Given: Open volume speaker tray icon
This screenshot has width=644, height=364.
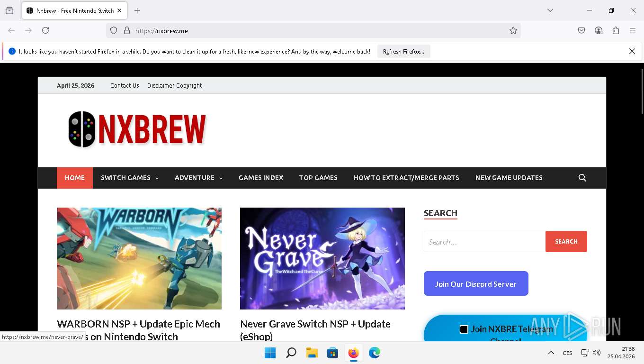Looking at the screenshot, I should (x=597, y=353).
